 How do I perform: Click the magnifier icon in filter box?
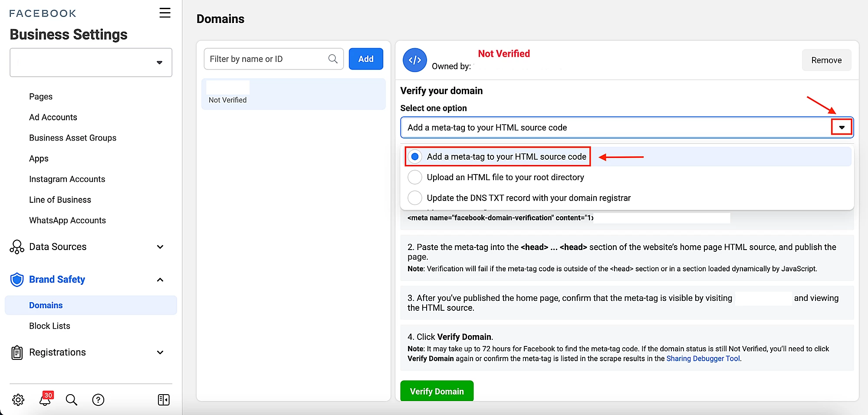point(333,59)
